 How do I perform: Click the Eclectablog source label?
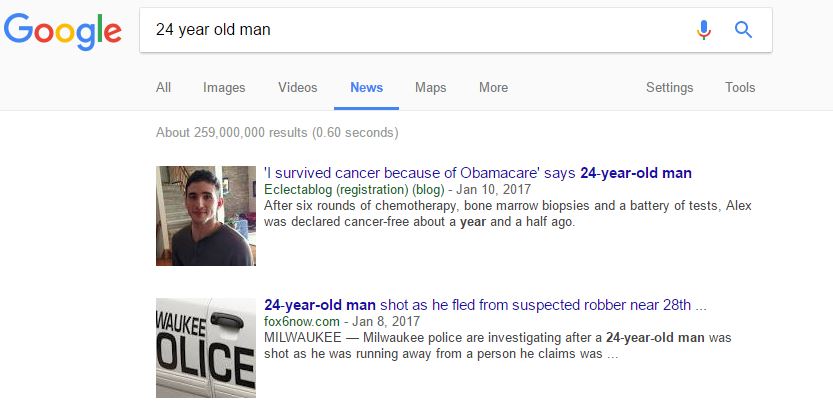(354, 189)
